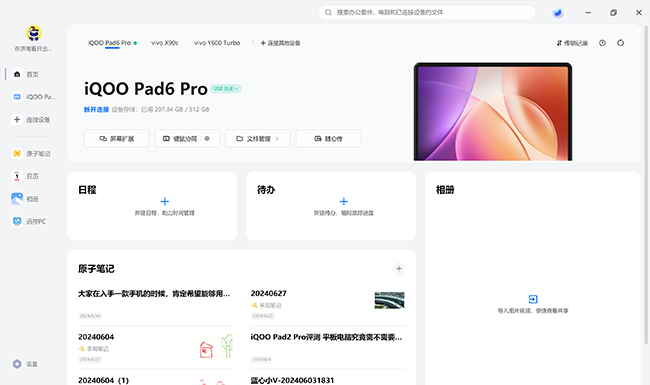
Task: Click 导入图片视频 import text in 相册 panel
Action: [533, 310]
